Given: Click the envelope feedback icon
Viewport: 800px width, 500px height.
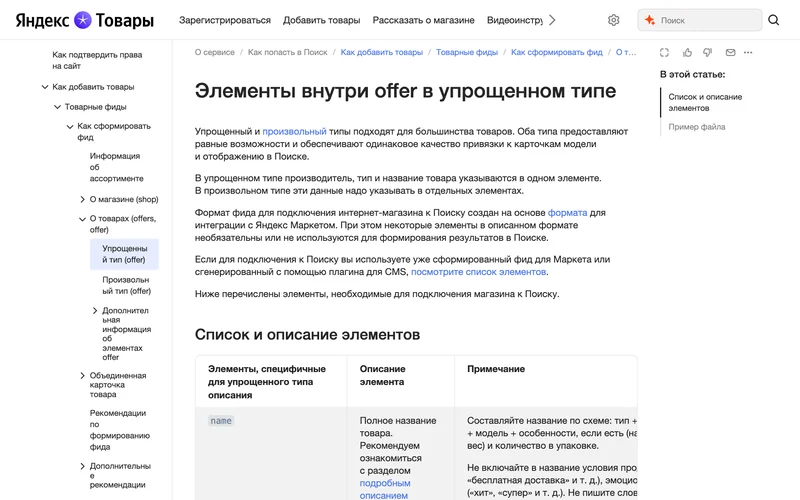Looking at the screenshot, I should [731, 53].
